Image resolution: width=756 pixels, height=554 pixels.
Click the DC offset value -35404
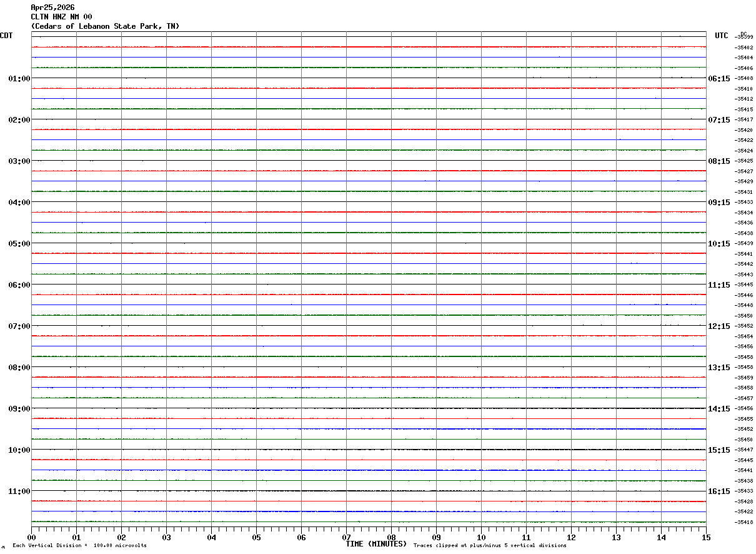pyautogui.click(x=744, y=58)
